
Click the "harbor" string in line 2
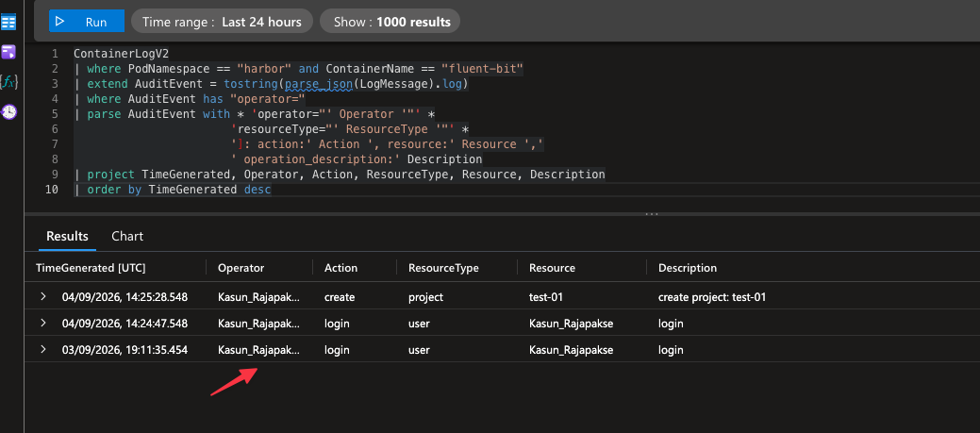point(264,69)
